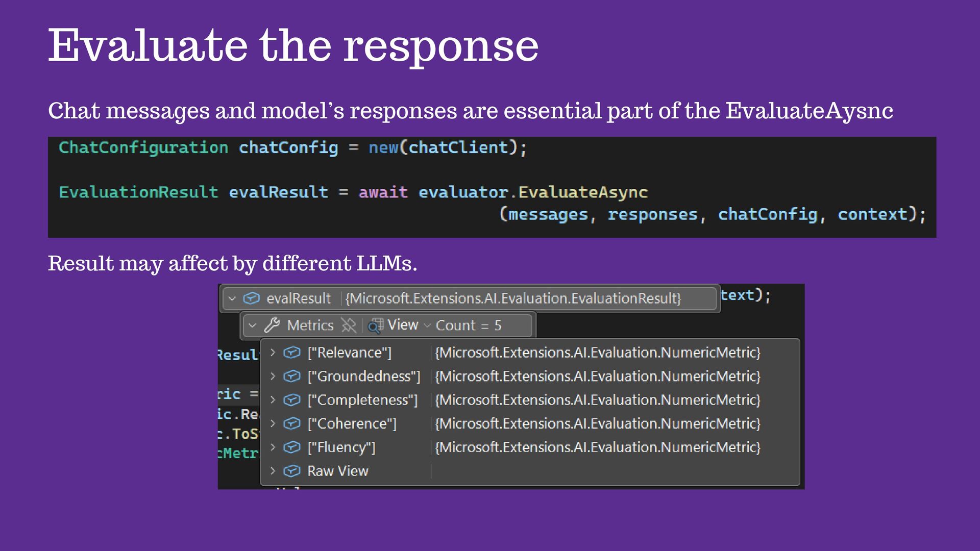Image resolution: width=980 pixels, height=551 pixels.
Task: Expand the "Relevance" metric entry
Action: [273, 353]
